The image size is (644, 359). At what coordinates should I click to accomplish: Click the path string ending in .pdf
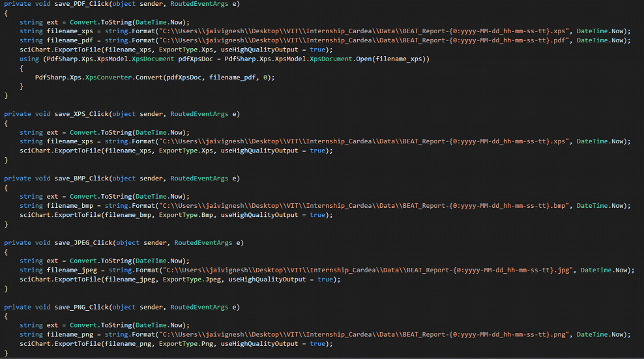[364, 40]
